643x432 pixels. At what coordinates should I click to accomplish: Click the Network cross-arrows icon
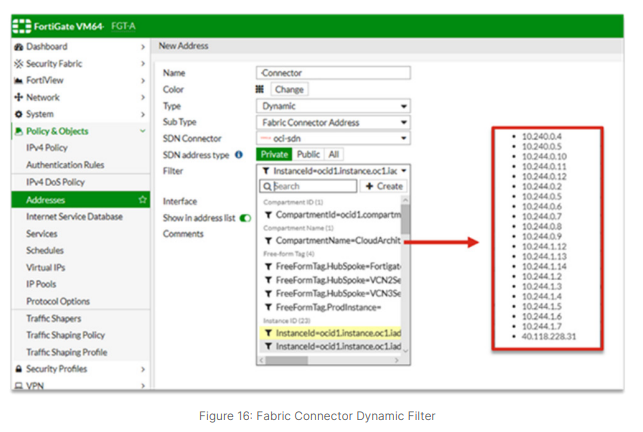click(x=18, y=97)
